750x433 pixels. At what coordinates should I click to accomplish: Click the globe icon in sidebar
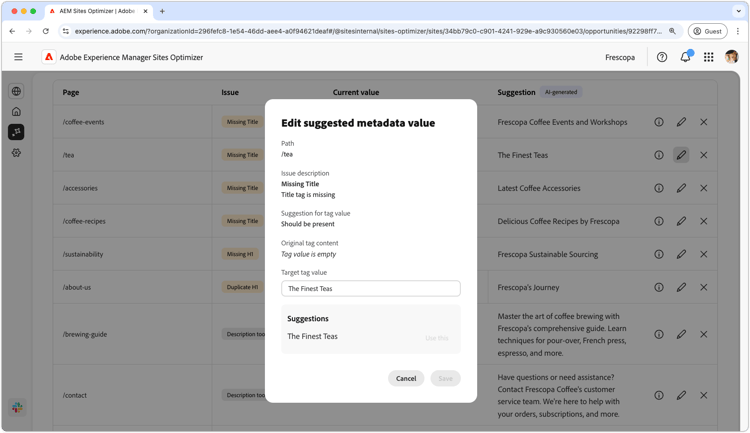pyautogui.click(x=16, y=91)
